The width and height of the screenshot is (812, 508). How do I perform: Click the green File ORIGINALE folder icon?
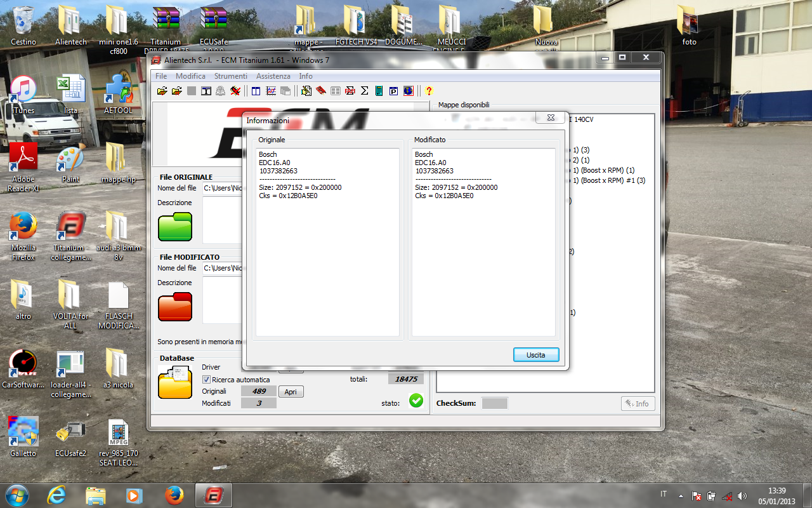[x=175, y=227]
